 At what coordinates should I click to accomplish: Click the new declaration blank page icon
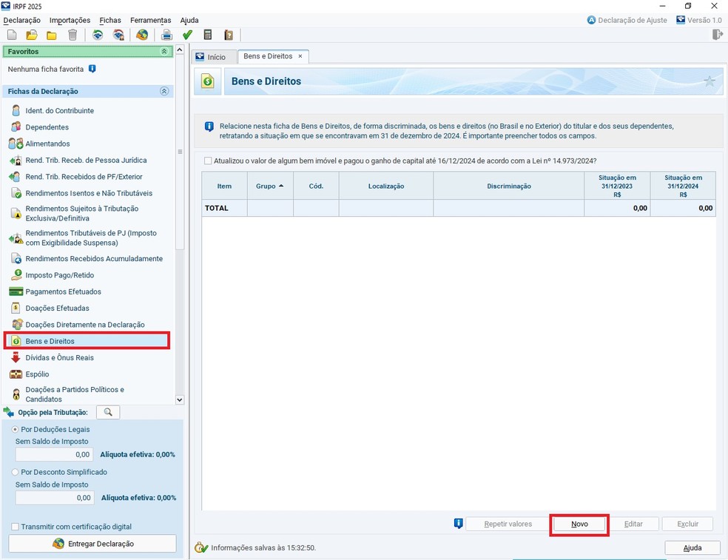[12, 35]
